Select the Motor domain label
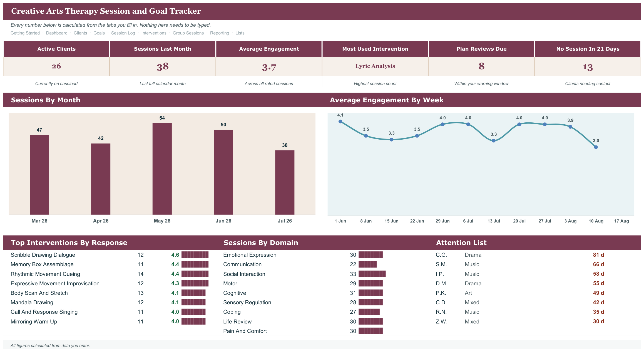 (x=230, y=283)
